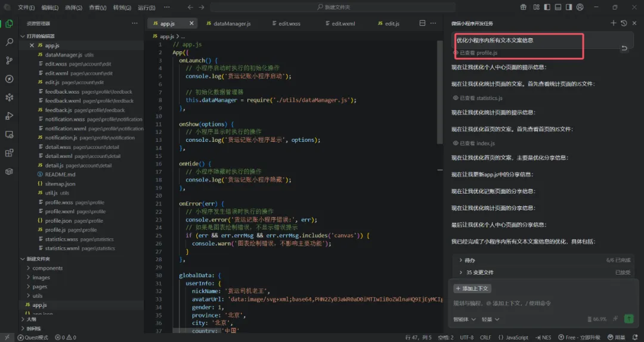Open notifications bell in status bar
The height and width of the screenshot is (342, 644).
click(635, 337)
